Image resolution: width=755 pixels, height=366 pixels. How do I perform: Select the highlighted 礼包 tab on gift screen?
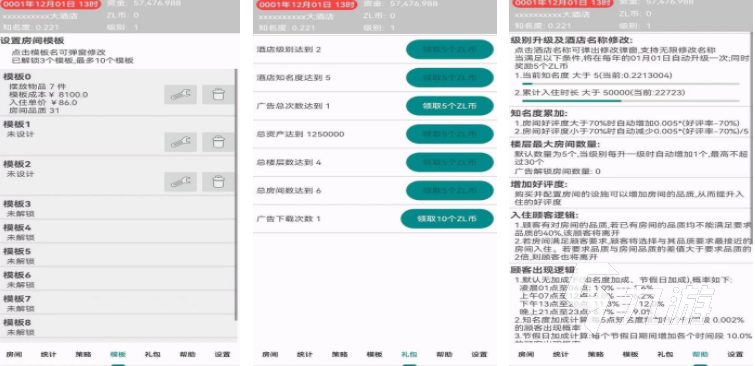click(409, 354)
